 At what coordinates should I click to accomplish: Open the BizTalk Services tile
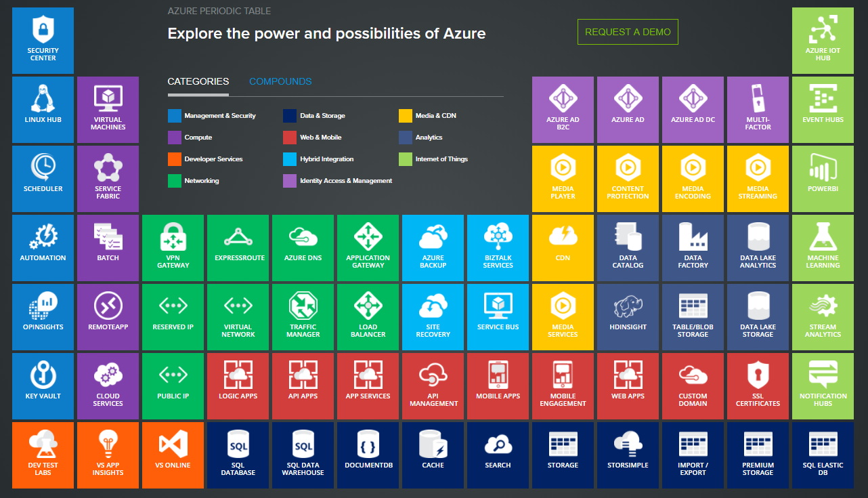pyautogui.click(x=498, y=247)
